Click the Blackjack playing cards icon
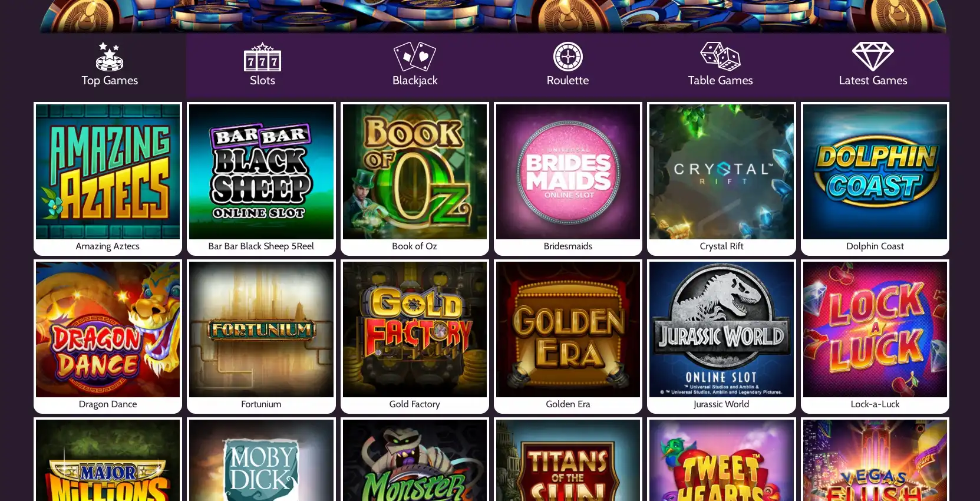Viewport: 980px width, 501px height. pyautogui.click(x=415, y=57)
